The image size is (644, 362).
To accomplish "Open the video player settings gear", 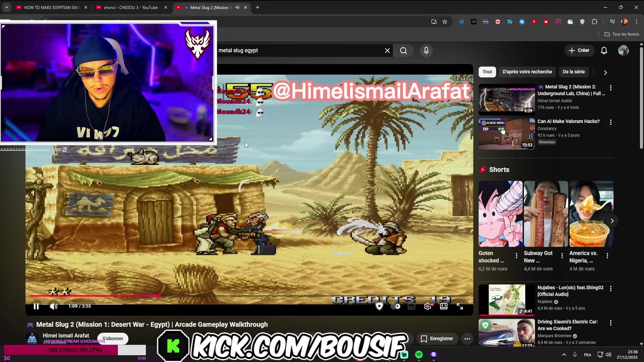I will click(x=428, y=306).
